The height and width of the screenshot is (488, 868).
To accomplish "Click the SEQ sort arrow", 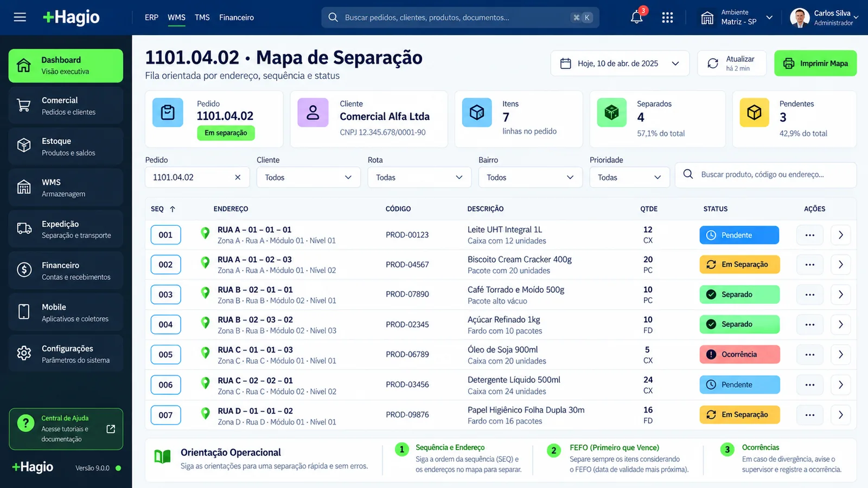I will (173, 209).
